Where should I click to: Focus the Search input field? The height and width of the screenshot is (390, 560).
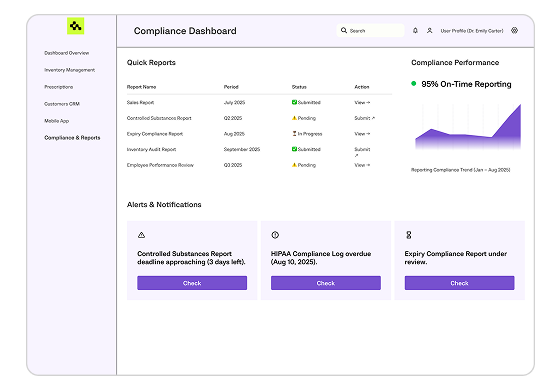(x=370, y=30)
